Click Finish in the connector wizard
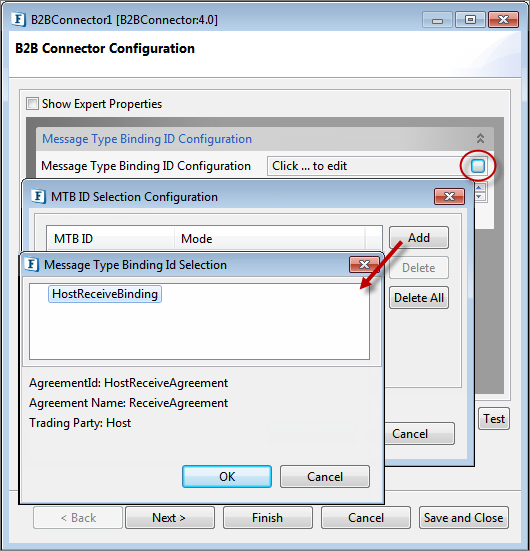Viewport: 530px width, 551px height. (x=267, y=518)
